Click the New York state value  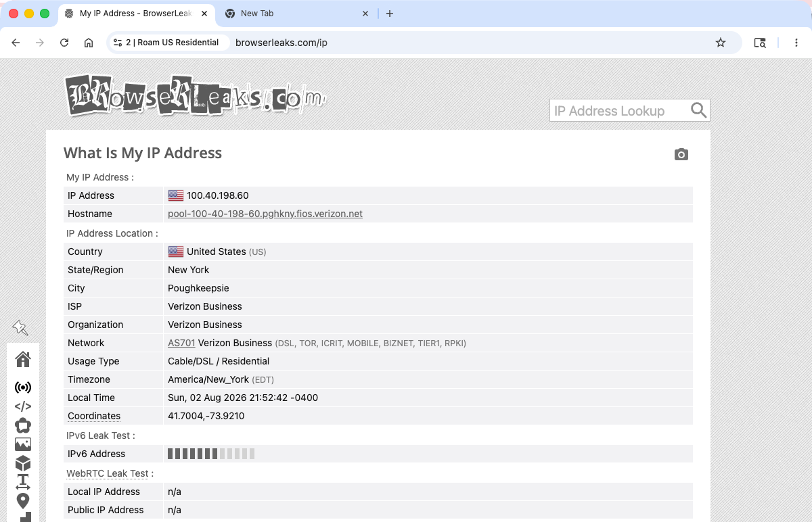[189, 270]
